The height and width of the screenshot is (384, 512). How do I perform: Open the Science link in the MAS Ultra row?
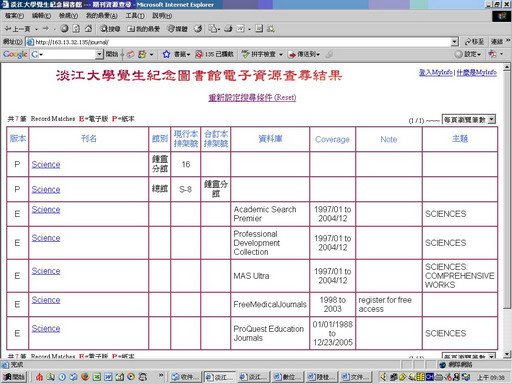pyautogui.click(x=46, y=271)
